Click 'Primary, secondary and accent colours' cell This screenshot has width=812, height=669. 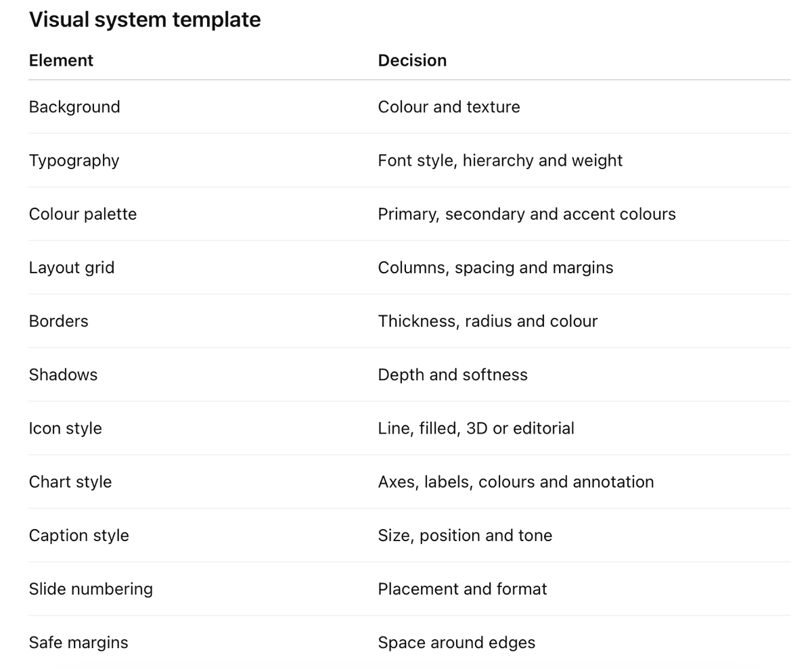point(527,214)
